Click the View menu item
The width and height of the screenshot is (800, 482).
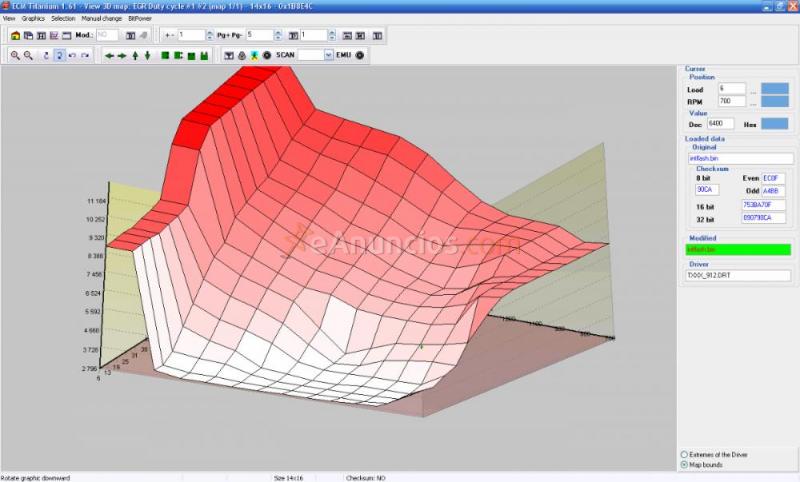click(x=9, y=18)
